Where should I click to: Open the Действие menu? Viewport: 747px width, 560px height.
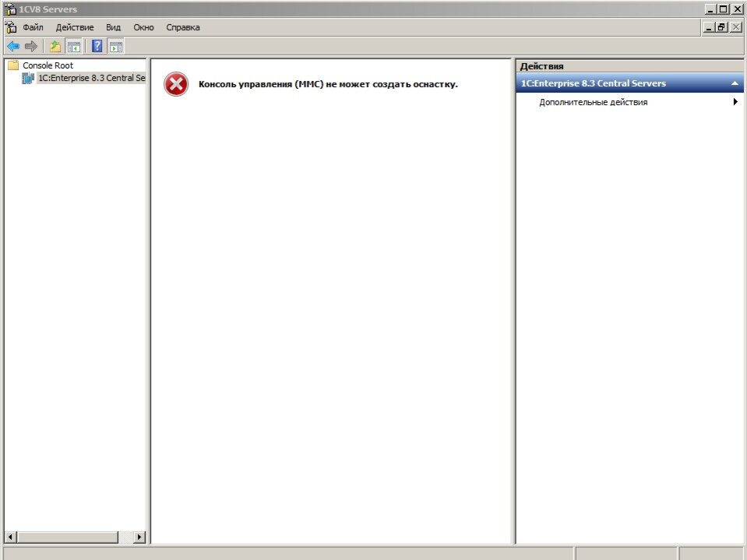[75, 27]
